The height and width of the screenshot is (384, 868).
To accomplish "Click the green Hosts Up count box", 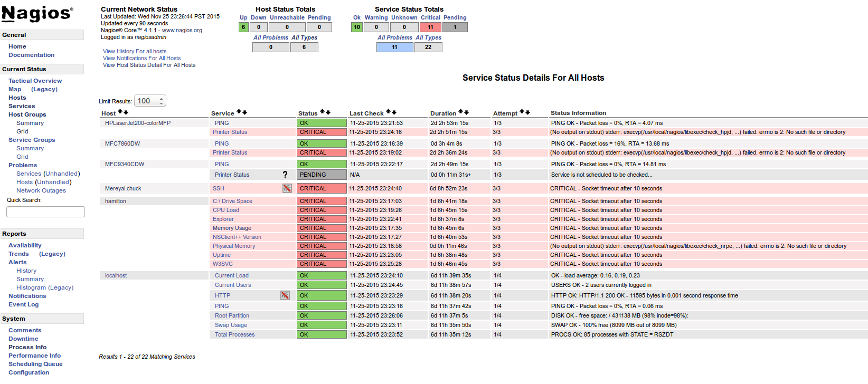I will (243, 27).
